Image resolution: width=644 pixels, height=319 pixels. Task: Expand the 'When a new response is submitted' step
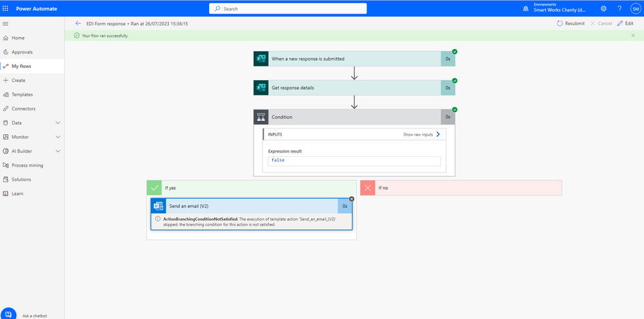(x=354, y=59)
